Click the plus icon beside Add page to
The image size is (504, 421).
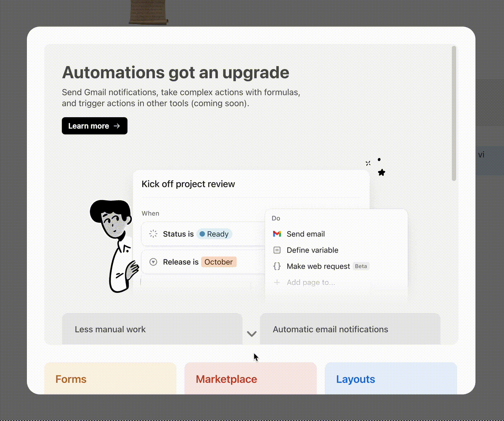click(x=277, y=282)
